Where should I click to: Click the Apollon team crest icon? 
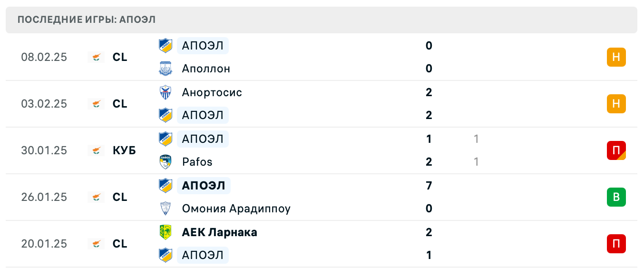pos(165,69)
